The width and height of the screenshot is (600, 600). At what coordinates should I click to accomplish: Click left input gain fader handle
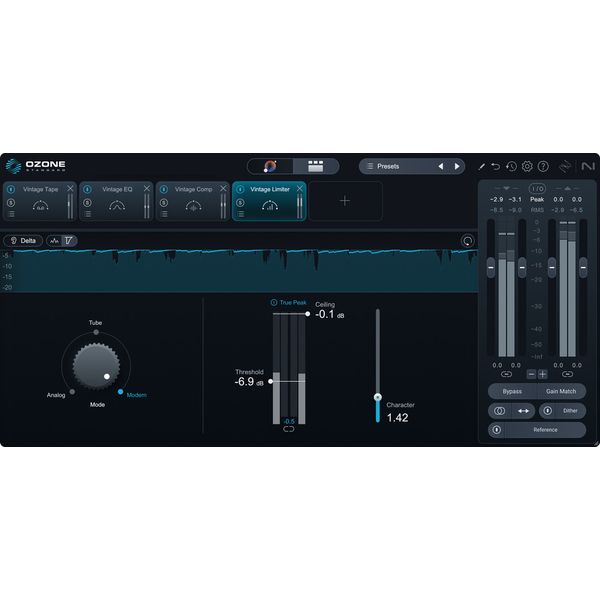pyautogui.click(x=491, y=267)
